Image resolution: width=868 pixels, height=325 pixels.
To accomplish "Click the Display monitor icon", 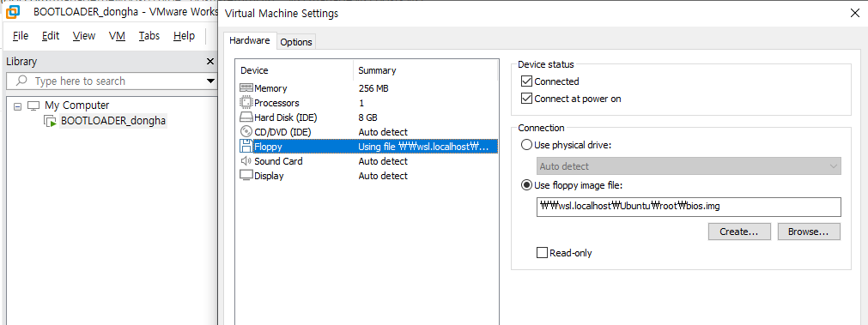I will click(x=246, y=176).
